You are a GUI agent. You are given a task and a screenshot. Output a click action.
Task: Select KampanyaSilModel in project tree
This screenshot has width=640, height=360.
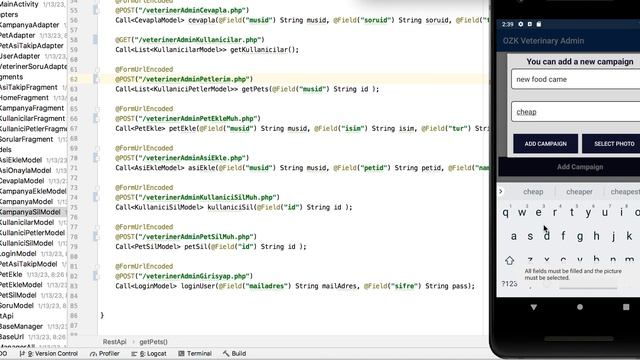29,212
